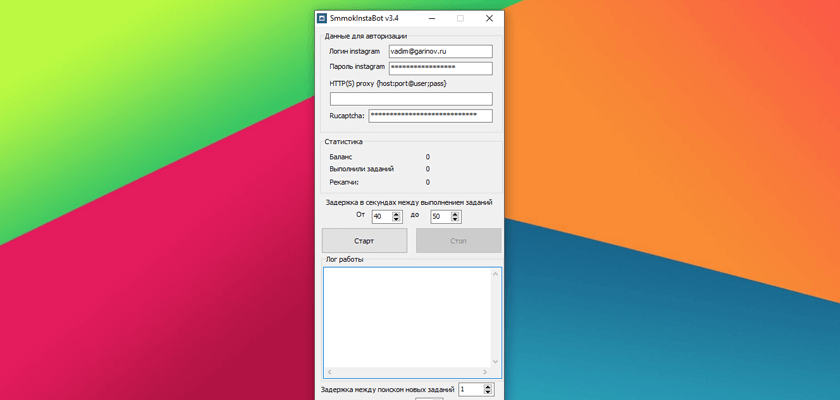The width and height of the screenshot is (840, 400).
Task: Click inside the Лог работы text area
Action: (407, 317)
